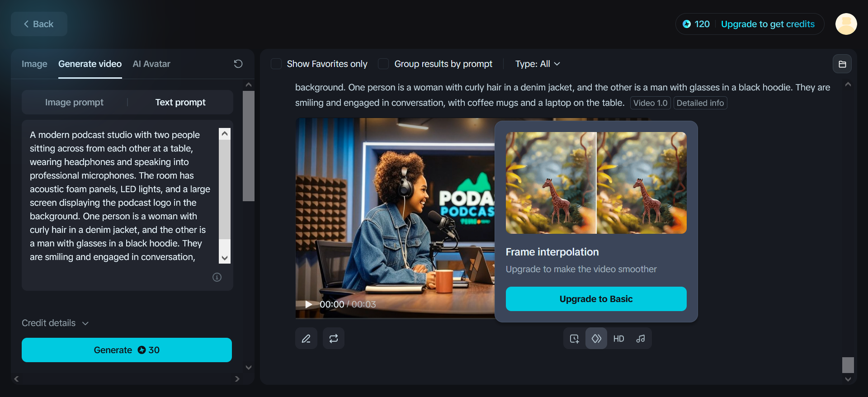The image size is (868, 397).
Task: Click the left panel scroll-left arrow
Action: [16, 379]
